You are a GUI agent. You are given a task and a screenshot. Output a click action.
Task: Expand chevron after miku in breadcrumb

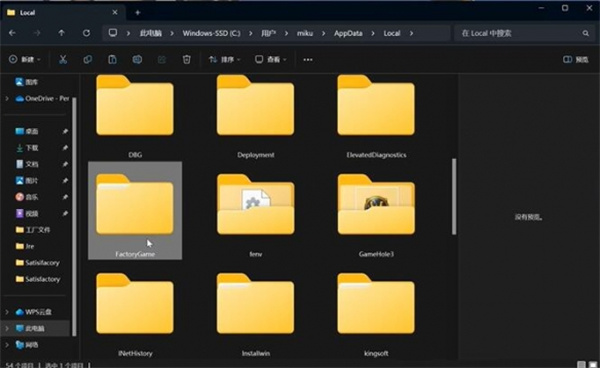tap(323, 33)
